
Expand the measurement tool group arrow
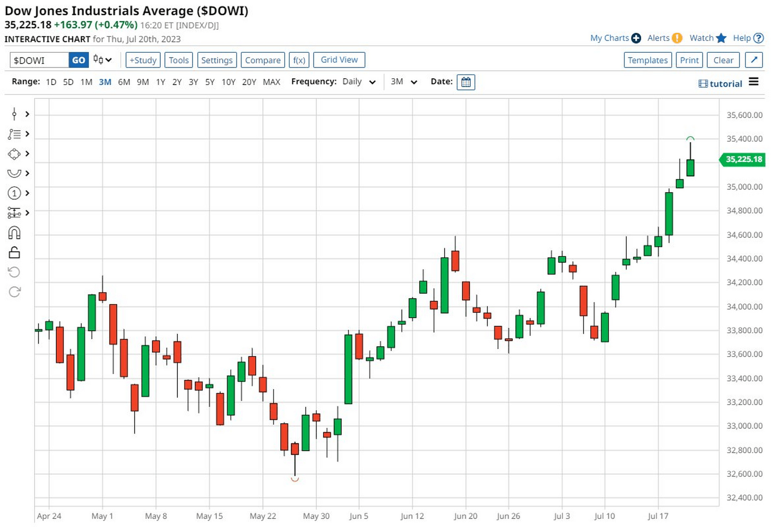click(x=27, y=213)
